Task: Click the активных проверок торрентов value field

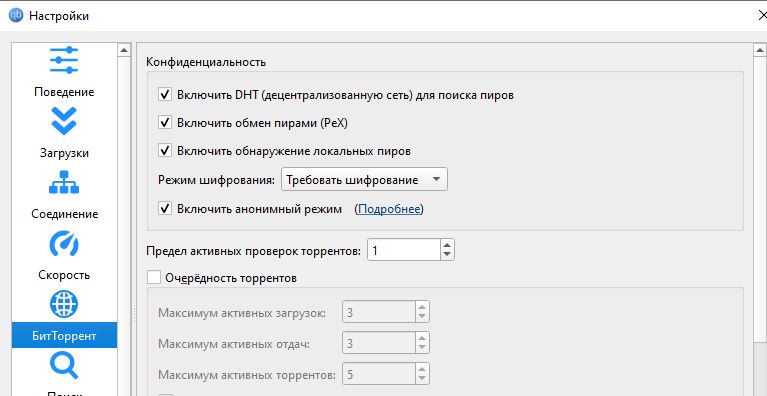Action: point(404,251)
